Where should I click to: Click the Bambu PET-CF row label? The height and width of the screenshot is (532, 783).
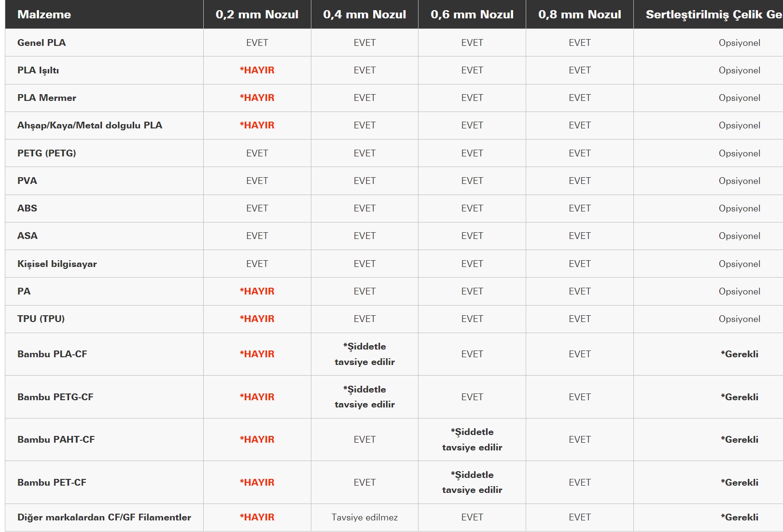52,482
